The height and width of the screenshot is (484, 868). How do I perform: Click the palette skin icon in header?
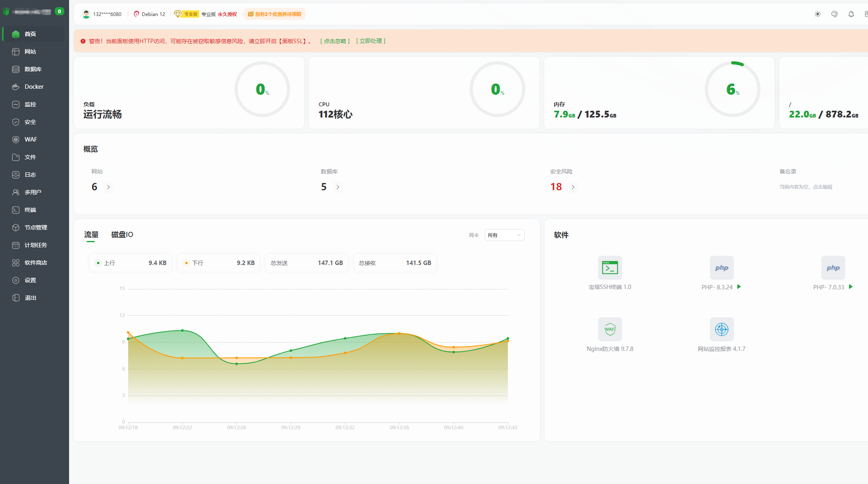[x=834, y=14]
